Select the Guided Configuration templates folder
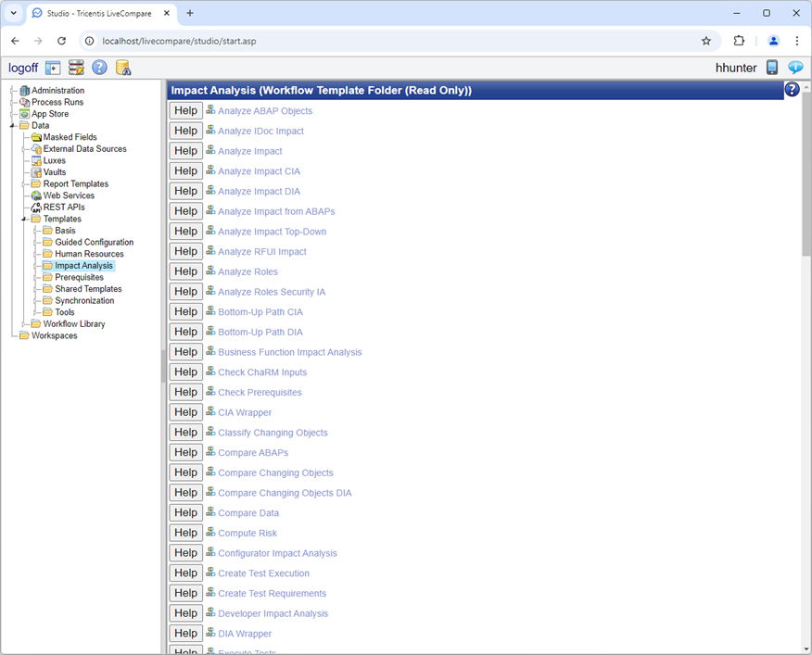The image size is (812, 655). [x=94, y=243]
